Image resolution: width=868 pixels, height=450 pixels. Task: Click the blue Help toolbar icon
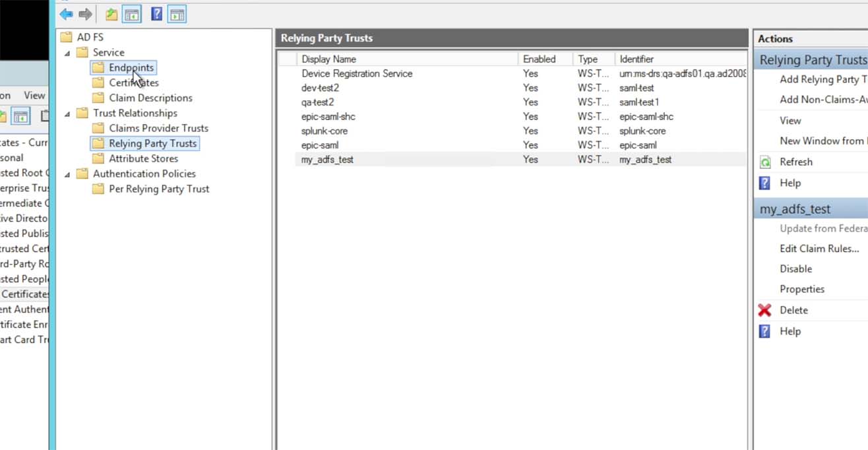click(x=156, y=14)
